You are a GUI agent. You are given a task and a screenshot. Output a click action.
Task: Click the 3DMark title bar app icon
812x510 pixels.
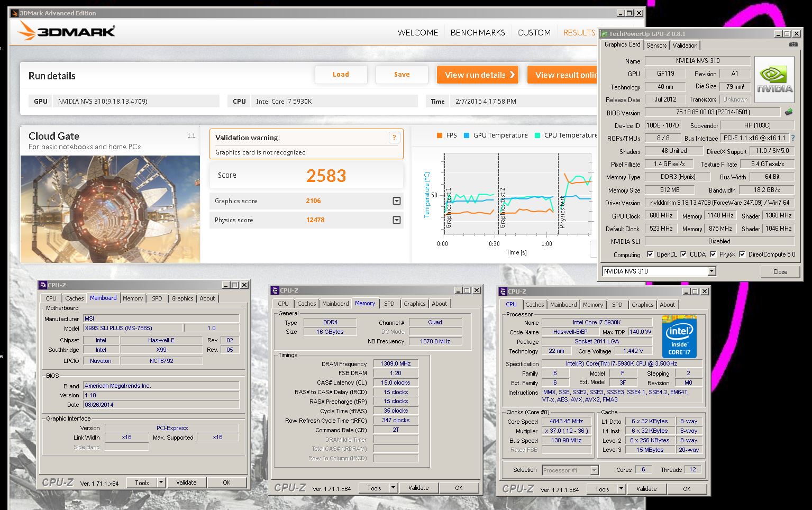coord(15,13)
